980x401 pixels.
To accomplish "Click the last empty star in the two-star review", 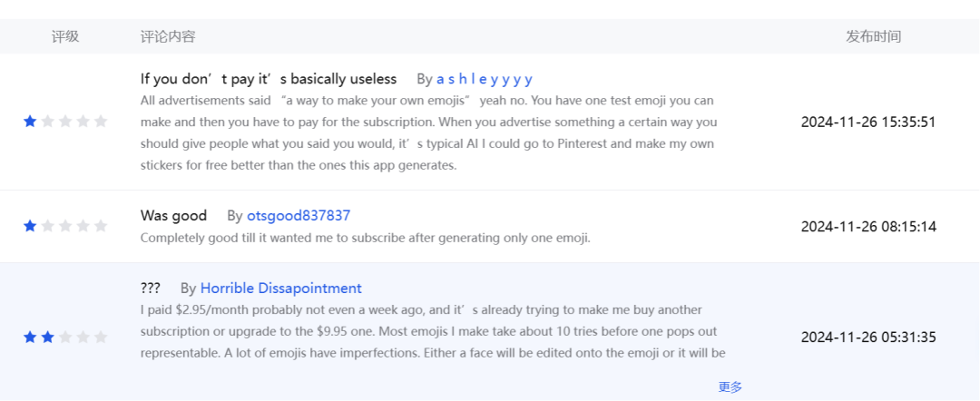I will point(101,337).
